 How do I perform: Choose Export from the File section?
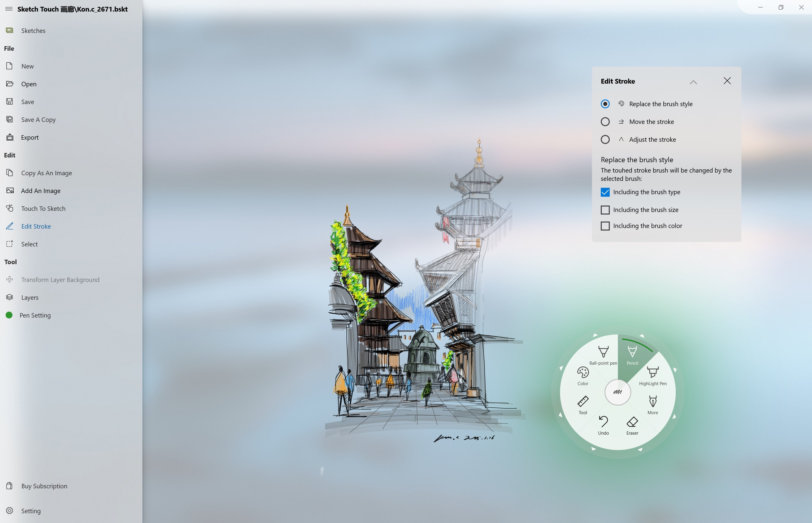coord(30,138)
